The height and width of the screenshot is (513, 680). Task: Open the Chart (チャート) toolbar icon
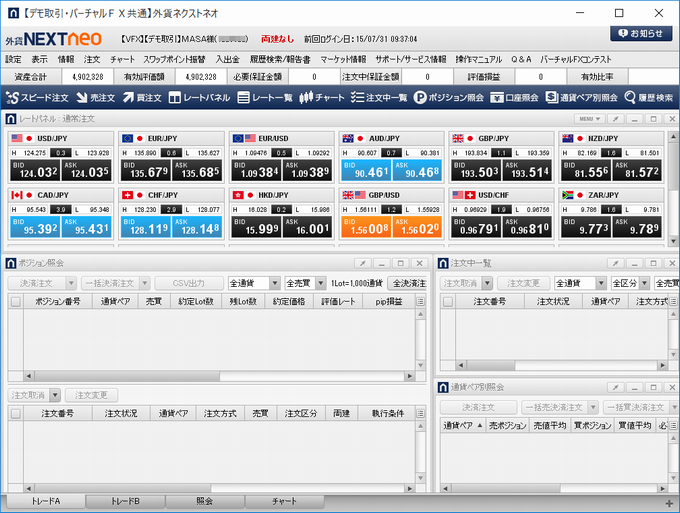pos(322,98)
